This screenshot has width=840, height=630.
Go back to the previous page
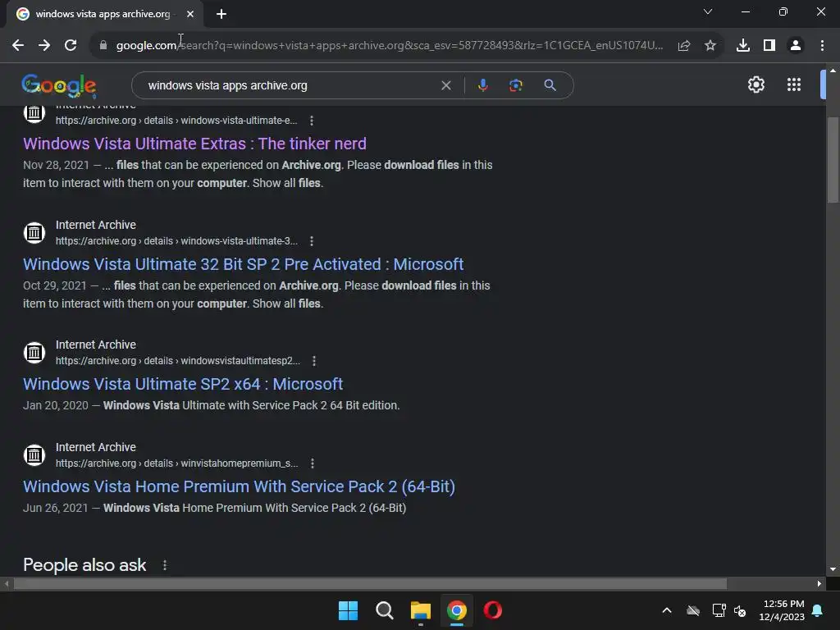tap(18, 46)
